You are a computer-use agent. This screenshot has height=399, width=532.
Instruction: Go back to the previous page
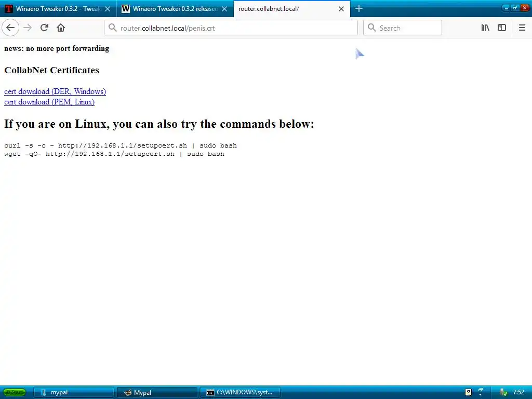(x=10, y=28)
